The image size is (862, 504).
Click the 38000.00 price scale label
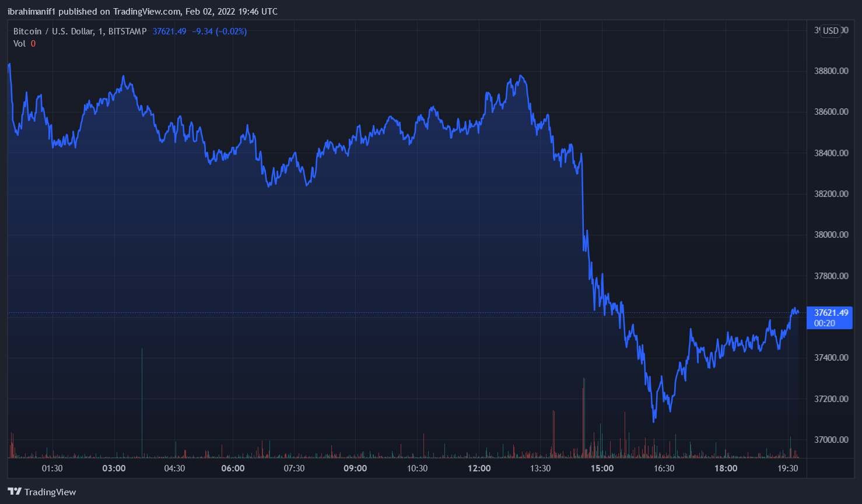(831, 235)
